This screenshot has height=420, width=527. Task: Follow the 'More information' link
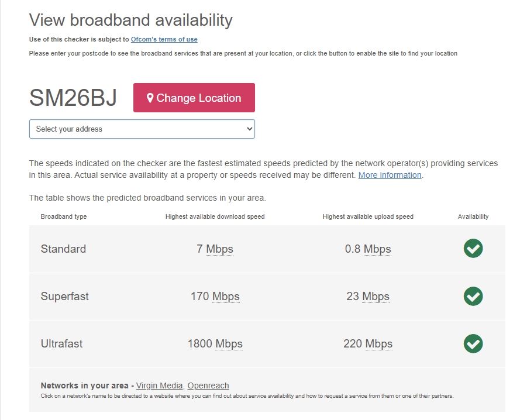(390, 175)
